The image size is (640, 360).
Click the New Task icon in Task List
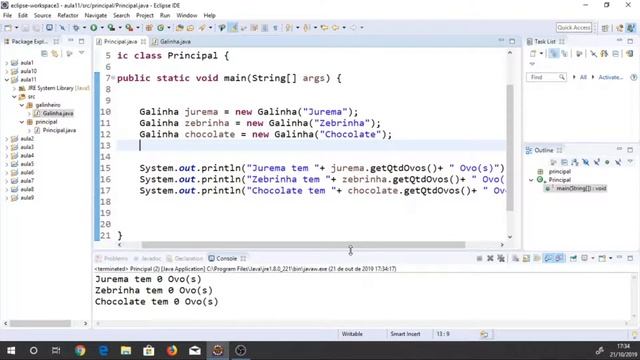(533, 53)
